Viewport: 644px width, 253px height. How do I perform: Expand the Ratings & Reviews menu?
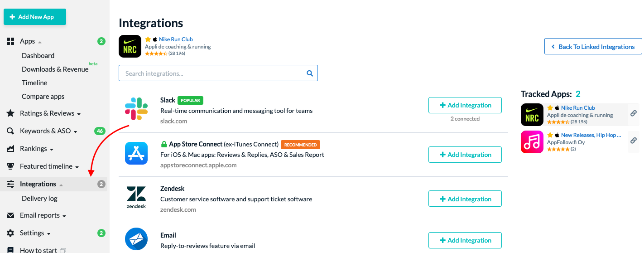tap(50, 113)
